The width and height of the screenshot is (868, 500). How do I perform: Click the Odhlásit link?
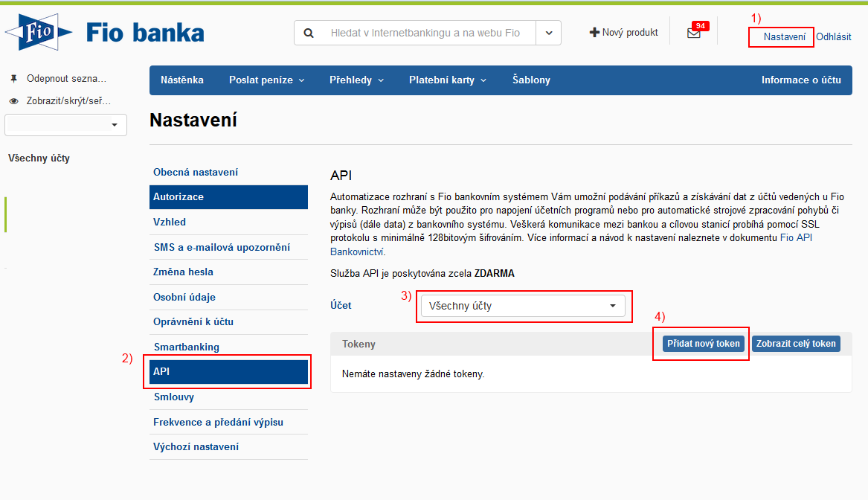point(834,37)
